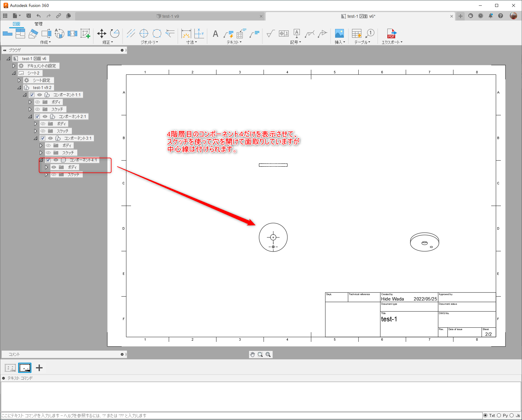Select the Center Mark Pattern tool
Screen dimensions: 522x420
click(157, 33)
